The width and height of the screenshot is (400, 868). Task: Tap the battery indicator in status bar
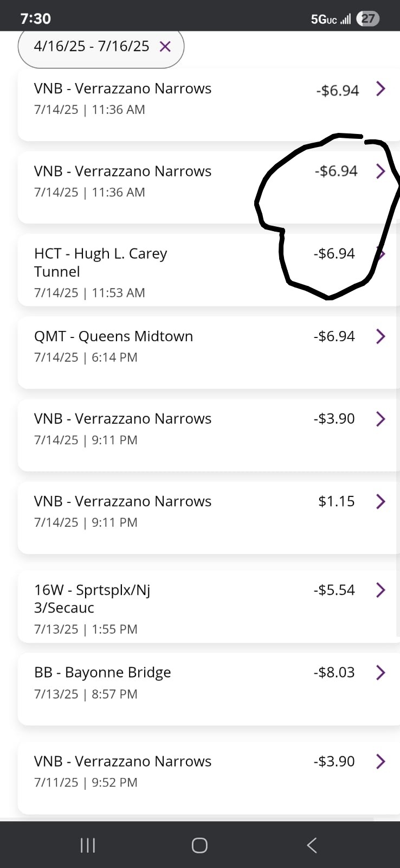368,19
